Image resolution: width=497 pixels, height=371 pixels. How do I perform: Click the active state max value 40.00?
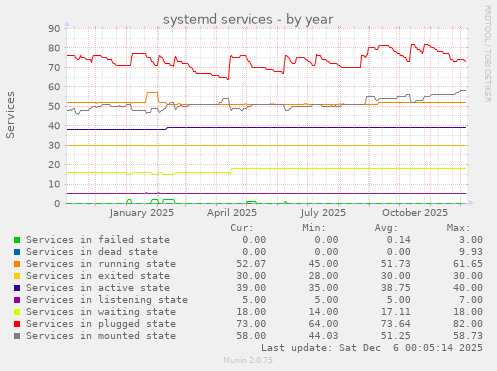[468, 288]
